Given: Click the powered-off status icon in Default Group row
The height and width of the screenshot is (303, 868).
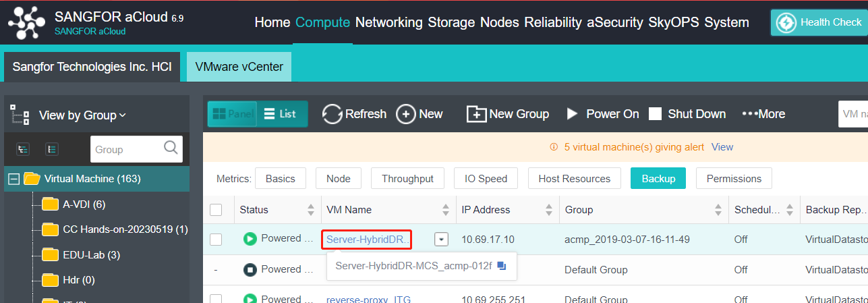Looking at the screenshot, I should click(x=250, y=270).
